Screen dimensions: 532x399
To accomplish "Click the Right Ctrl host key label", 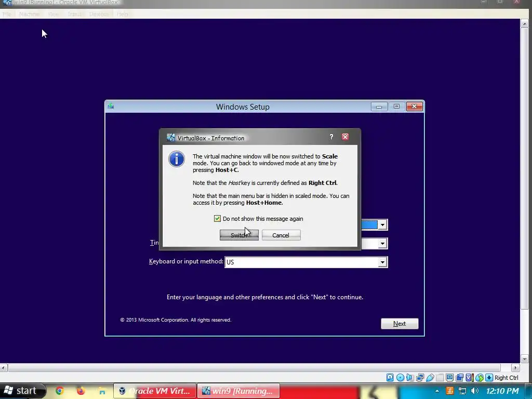I will [506, 378].
